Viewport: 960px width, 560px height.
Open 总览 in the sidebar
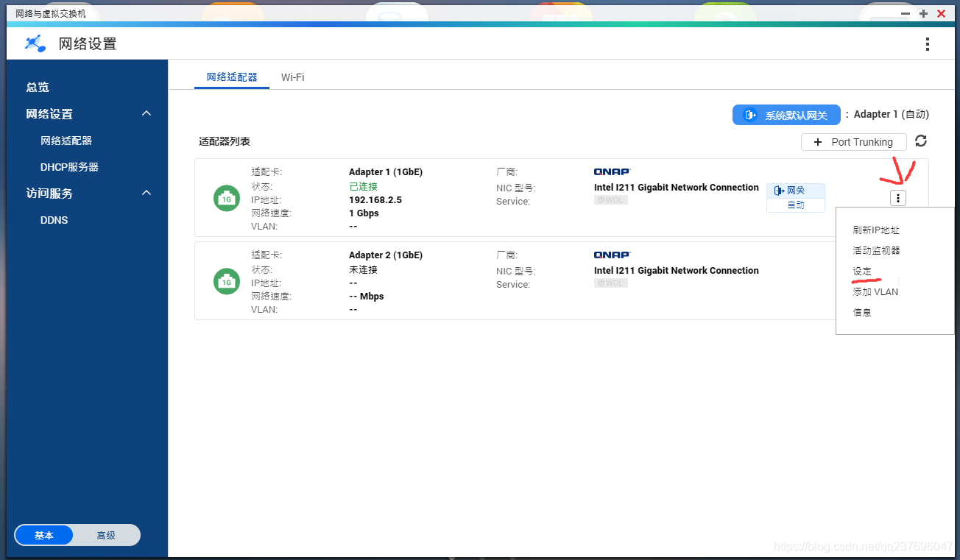coord(38,87)
